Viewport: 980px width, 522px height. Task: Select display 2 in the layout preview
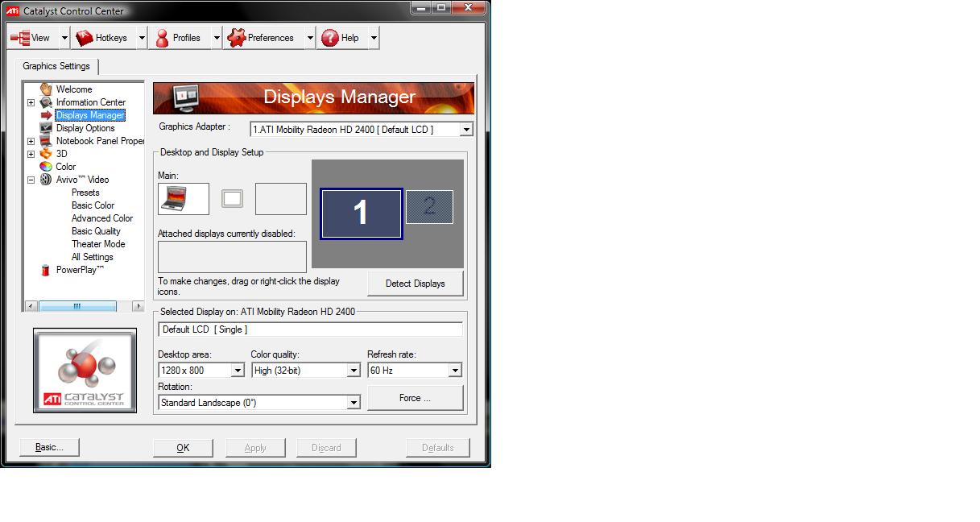429,207
